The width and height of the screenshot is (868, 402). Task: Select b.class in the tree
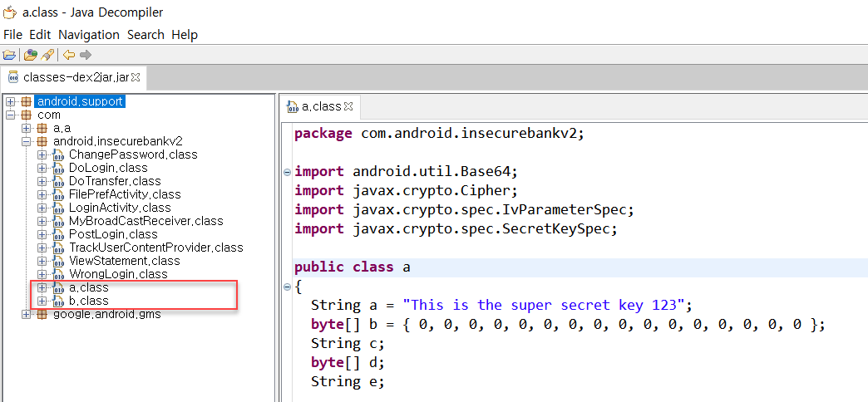tap(89, 301)
